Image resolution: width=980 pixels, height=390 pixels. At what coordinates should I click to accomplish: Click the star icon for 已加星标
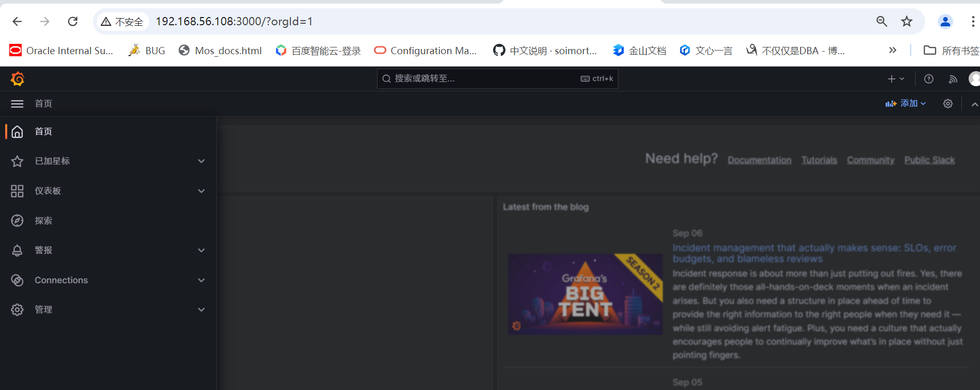tap(17, 161)
